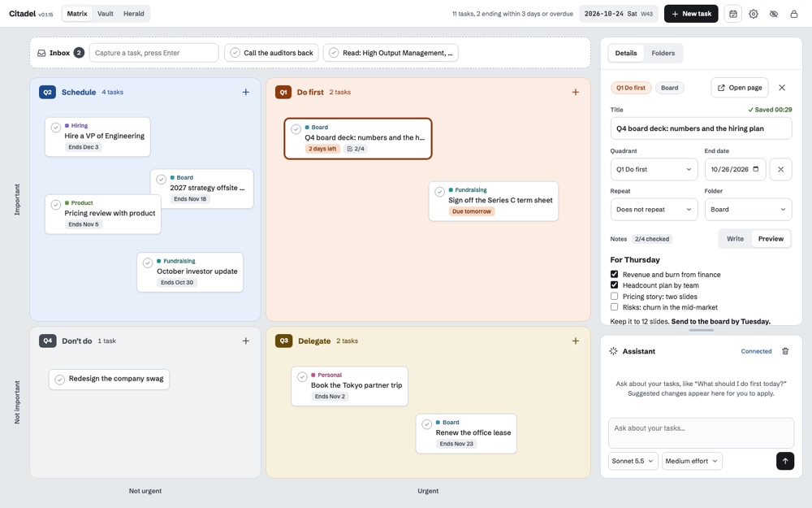This screenshot has width=812, height=508.
Task: Click inbox count badge 2
Action: (79, 53)
